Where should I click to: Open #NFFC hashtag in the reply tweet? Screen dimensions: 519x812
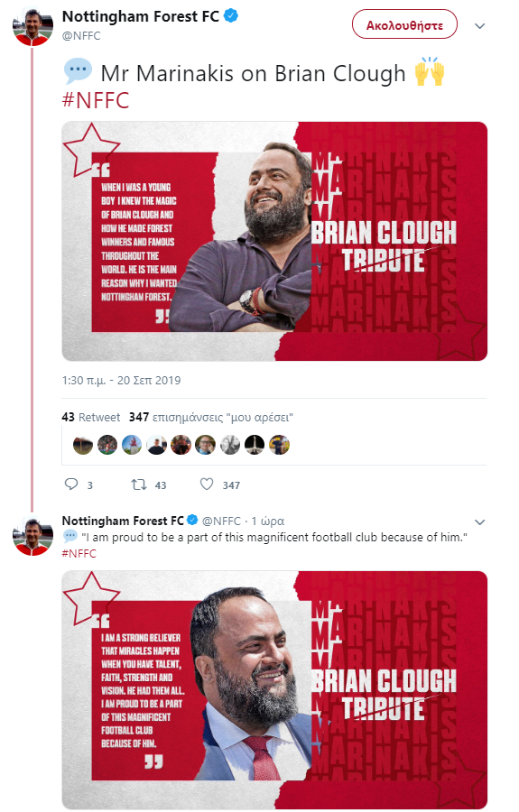79,553
